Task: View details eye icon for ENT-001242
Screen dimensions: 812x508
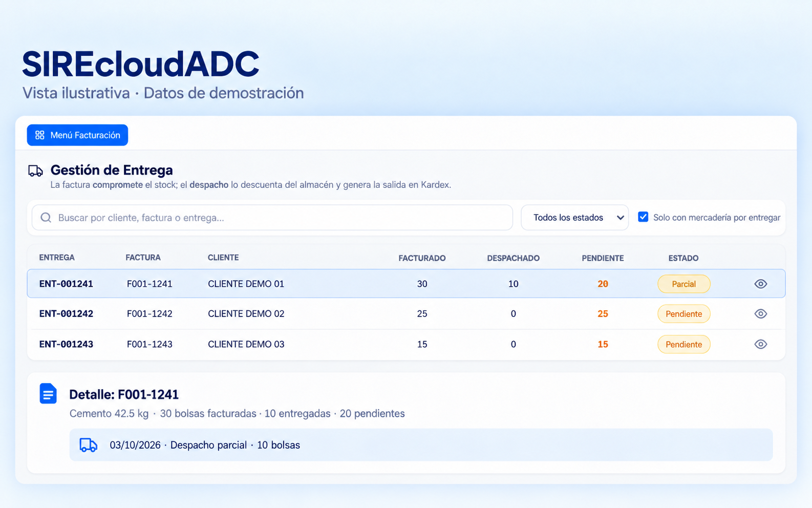Action: click(x=761, y=314)
